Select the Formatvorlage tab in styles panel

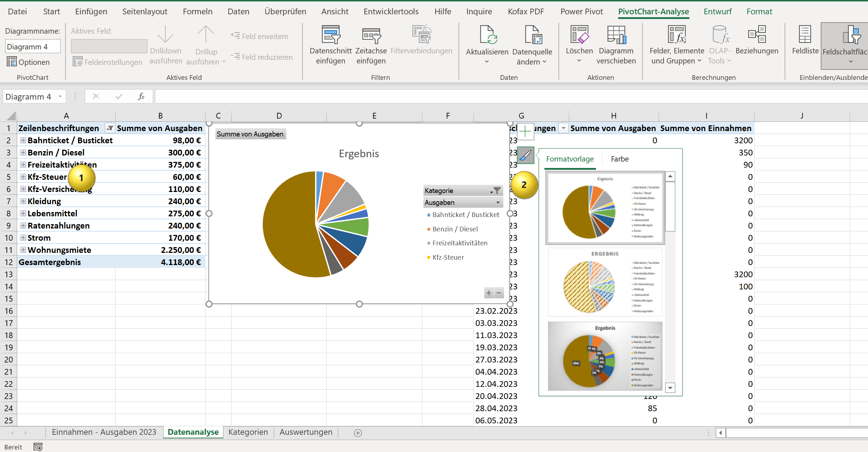coord(570,159)
